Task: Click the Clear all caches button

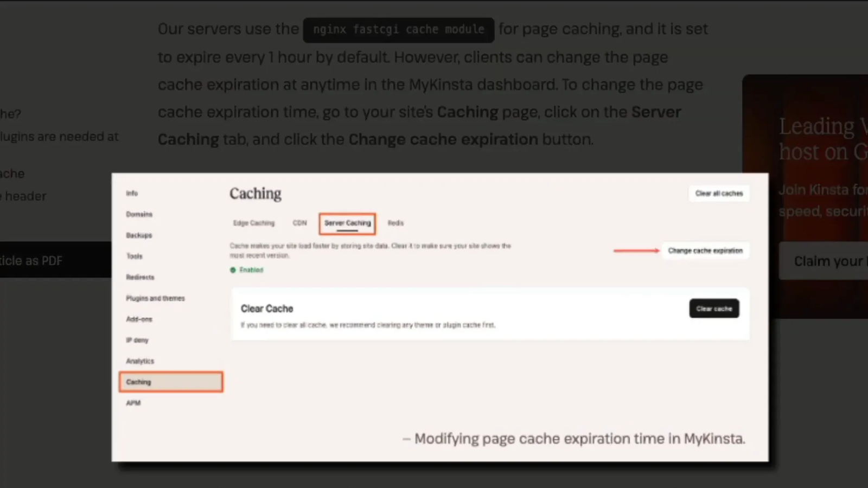Action: (x=719, y=194)
